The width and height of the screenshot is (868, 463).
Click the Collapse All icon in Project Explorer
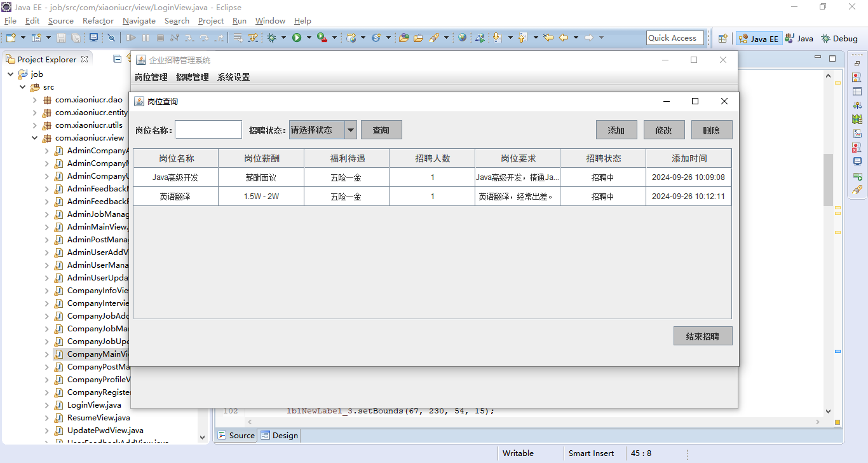click(117, 59)
